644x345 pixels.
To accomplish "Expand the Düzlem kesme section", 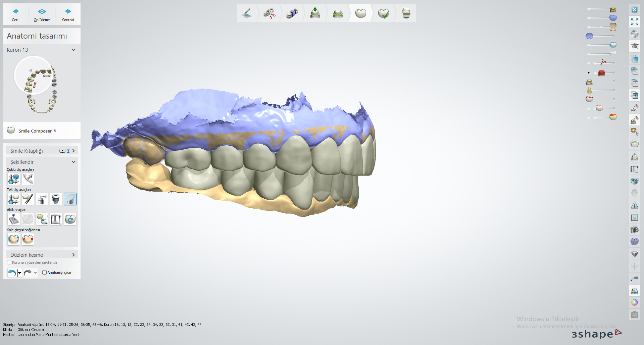I will [73, 255].
